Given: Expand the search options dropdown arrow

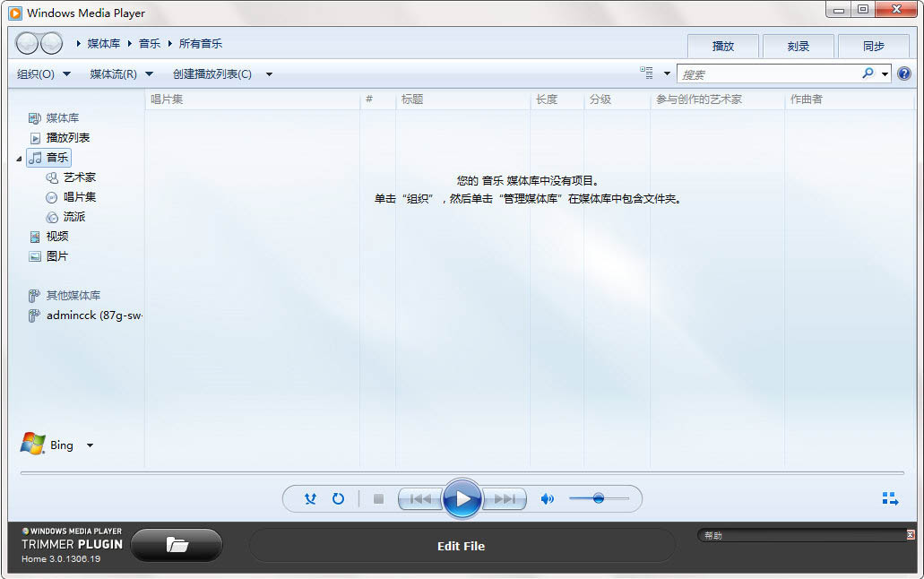Looking at the screenshot, I should pos(885,74).
